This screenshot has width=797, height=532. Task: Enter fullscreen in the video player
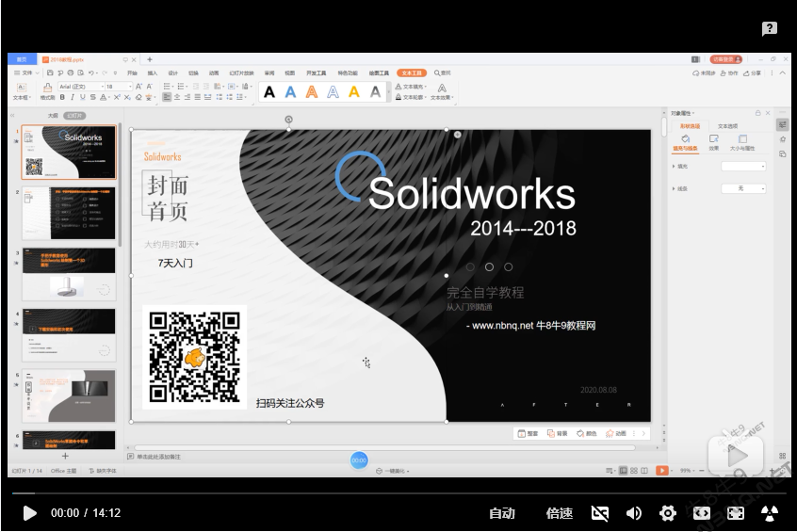(736, 513)
